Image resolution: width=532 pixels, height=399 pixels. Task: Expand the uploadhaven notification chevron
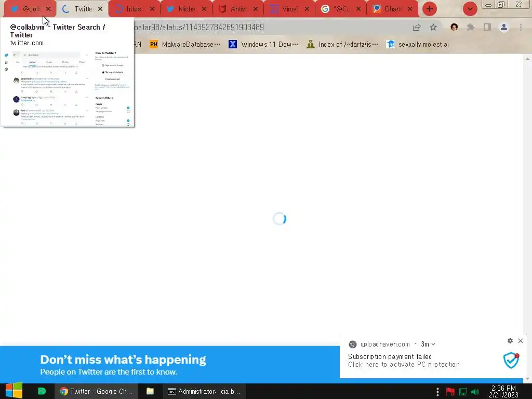pyautogui.click(x=433, y=344)
